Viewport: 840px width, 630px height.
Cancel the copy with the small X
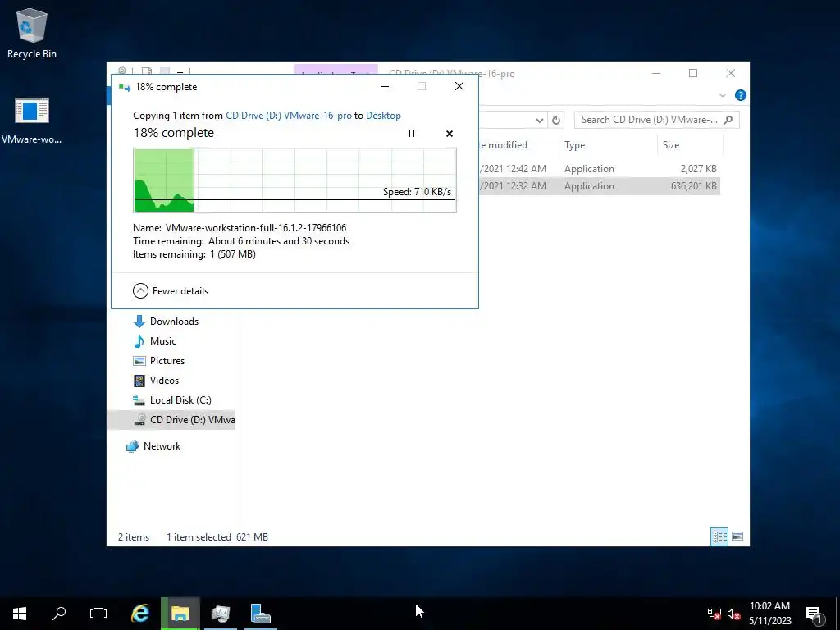coord(450,134)
